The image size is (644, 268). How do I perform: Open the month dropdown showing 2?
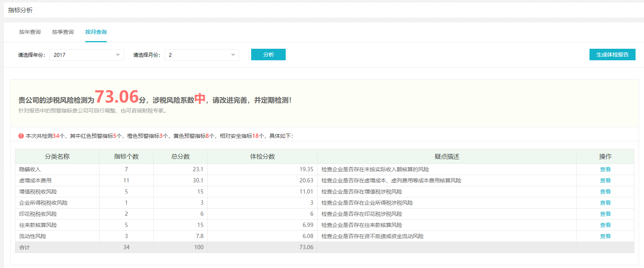tap(202, 55)
